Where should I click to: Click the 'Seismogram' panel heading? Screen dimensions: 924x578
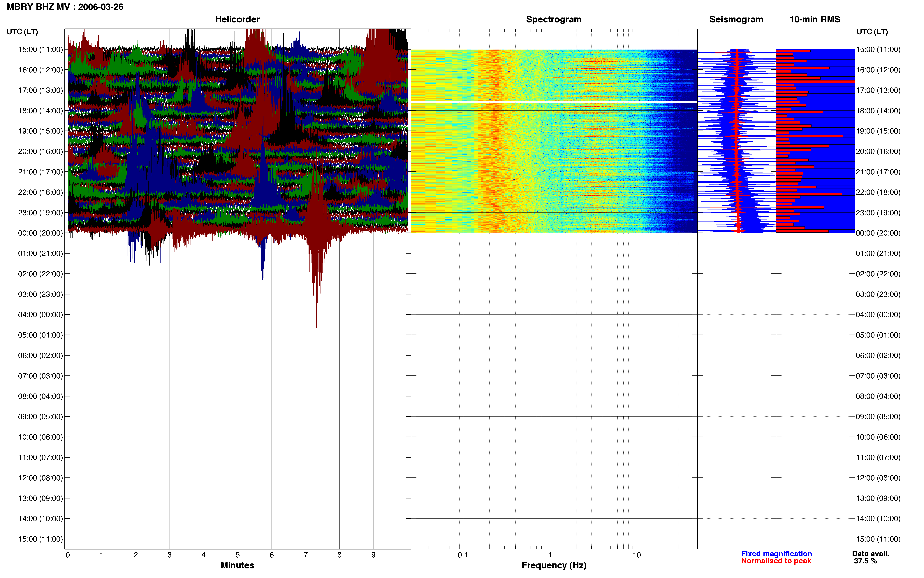click(x=736, y=19)
